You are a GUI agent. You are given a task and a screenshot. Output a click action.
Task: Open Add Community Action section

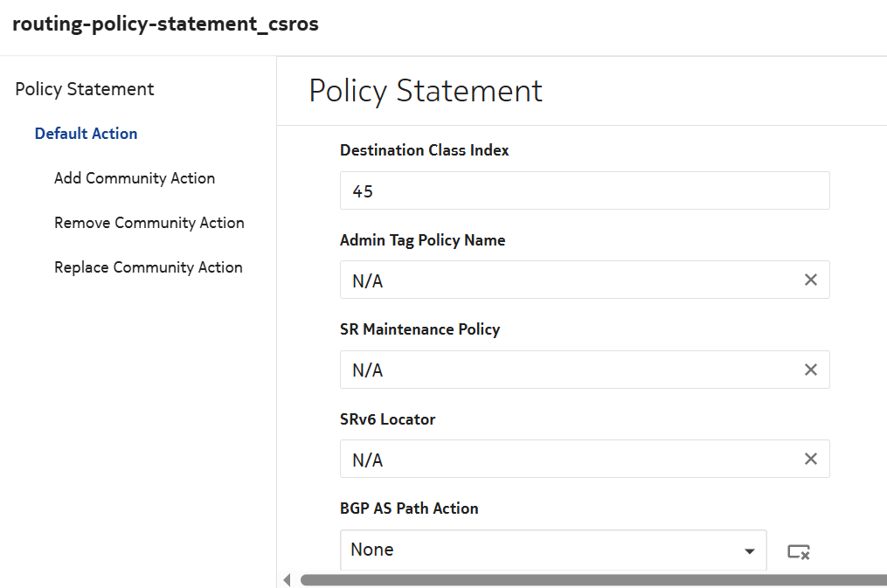pyautogui.click(x=135, y=178)
